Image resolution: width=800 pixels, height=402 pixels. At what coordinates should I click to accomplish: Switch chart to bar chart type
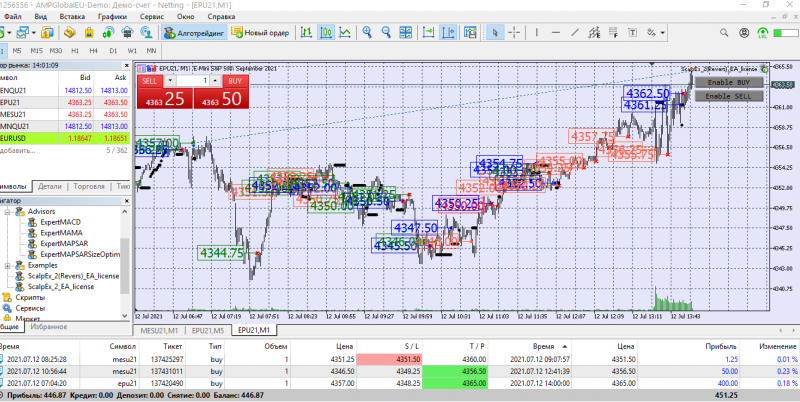[x=306, y=33]
